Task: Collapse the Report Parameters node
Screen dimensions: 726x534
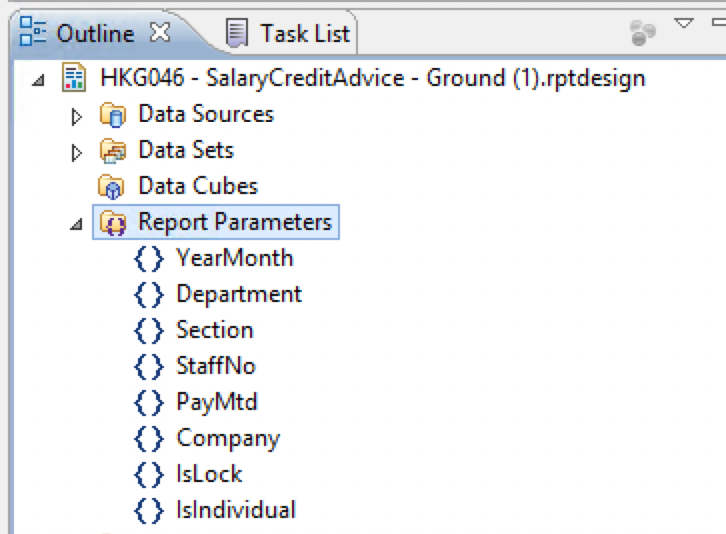Action: (77, 224)
